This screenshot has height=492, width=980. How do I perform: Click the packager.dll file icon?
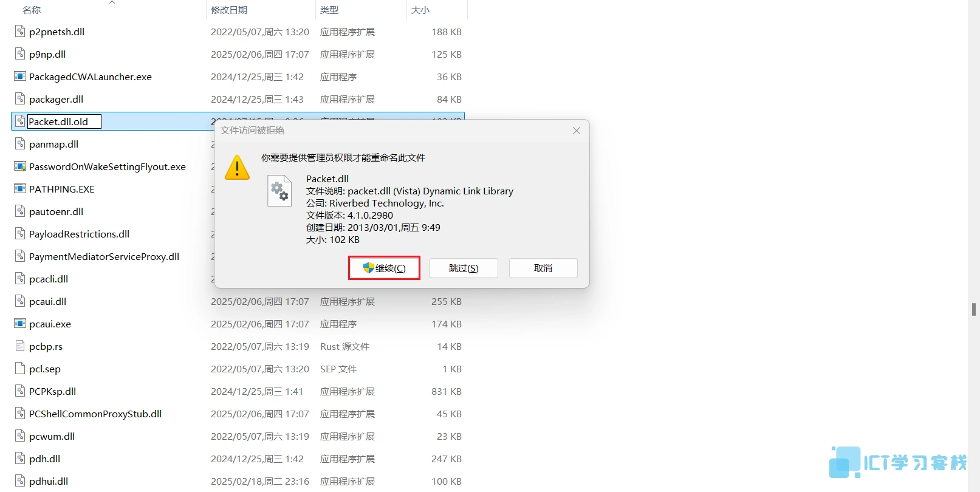click(20, 99)
